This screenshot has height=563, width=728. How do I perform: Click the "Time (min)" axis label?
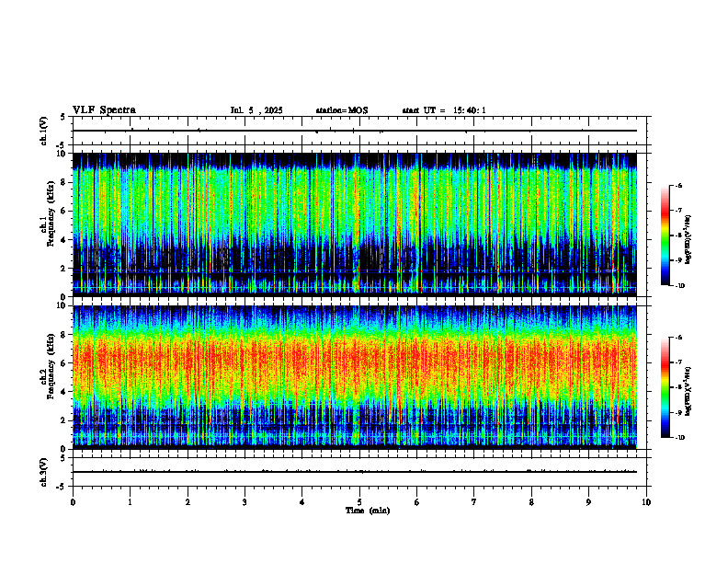point(368,511)
